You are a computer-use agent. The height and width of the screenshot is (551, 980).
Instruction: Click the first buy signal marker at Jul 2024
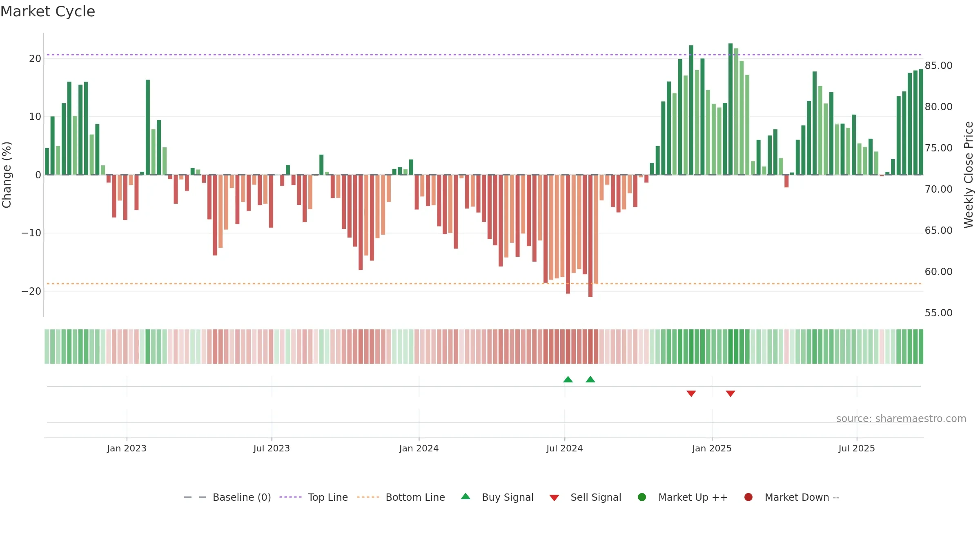coord(568,380)
